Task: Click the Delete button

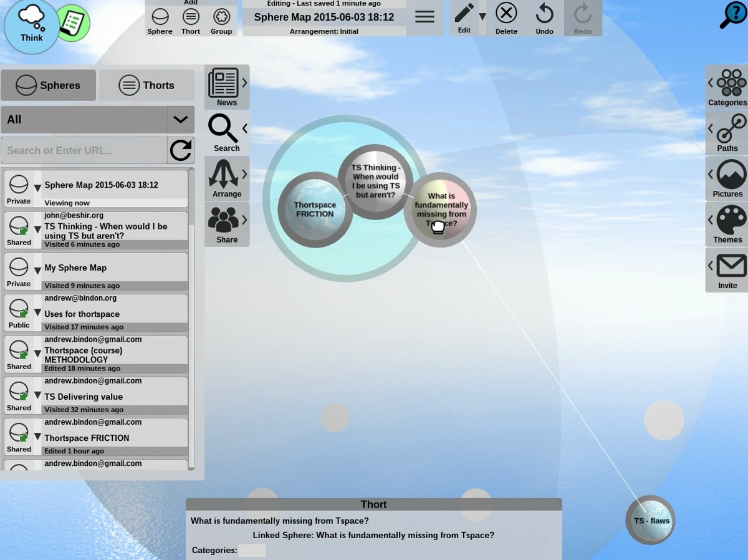Action: [506, 18]
